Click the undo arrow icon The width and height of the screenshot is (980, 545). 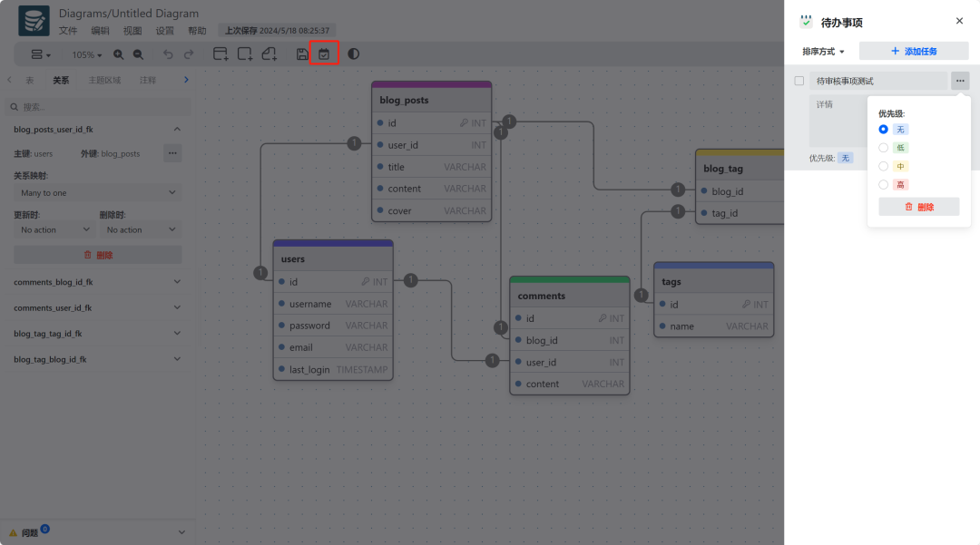(x=168, y=54)
